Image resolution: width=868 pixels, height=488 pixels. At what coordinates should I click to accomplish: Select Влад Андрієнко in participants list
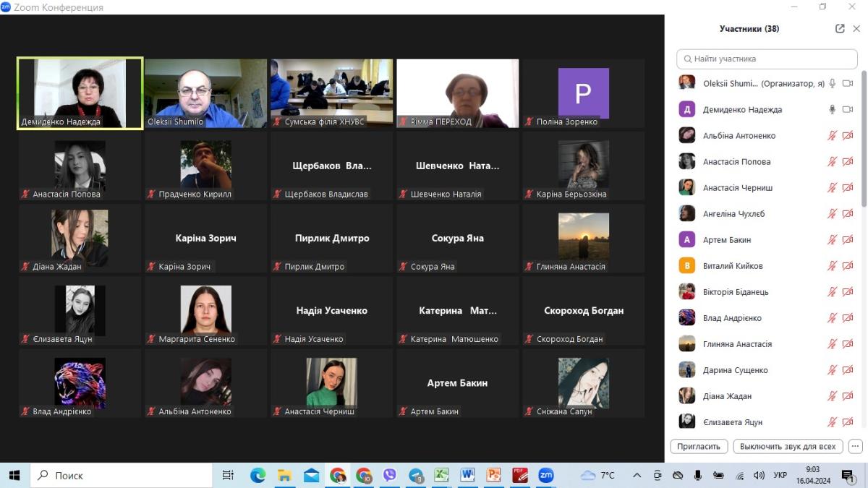tap(732, 318)
